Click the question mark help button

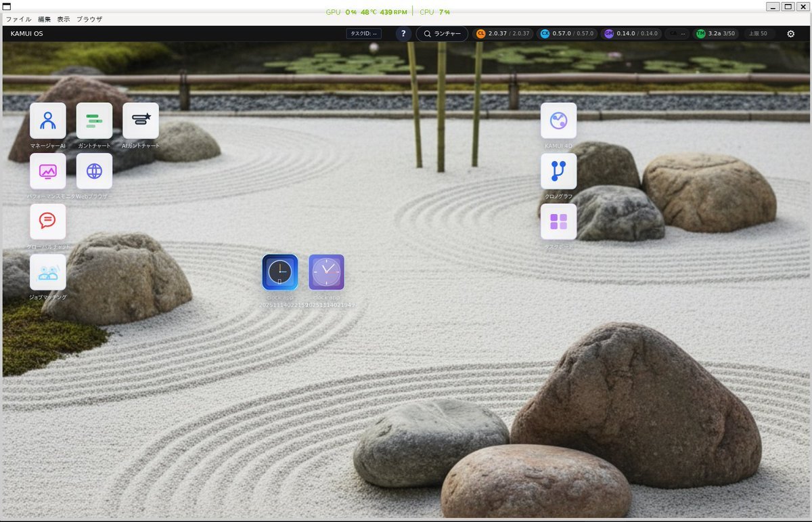coord(403,34)
